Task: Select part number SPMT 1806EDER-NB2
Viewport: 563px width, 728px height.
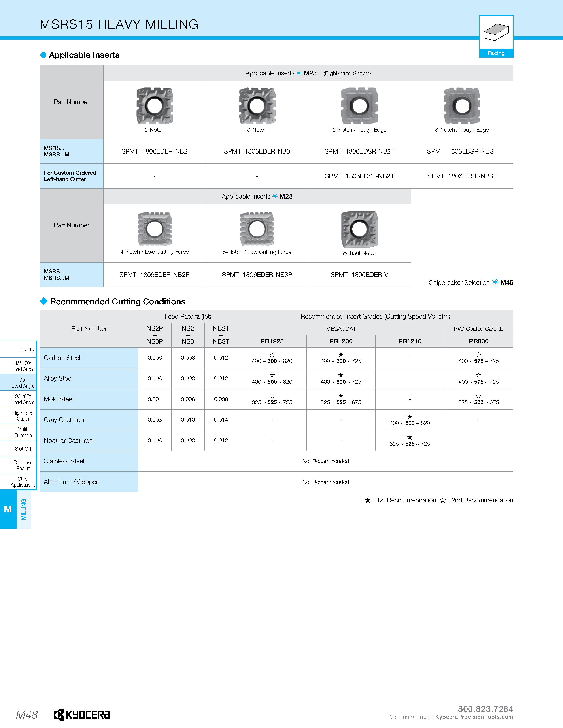Action: point(154,151)
